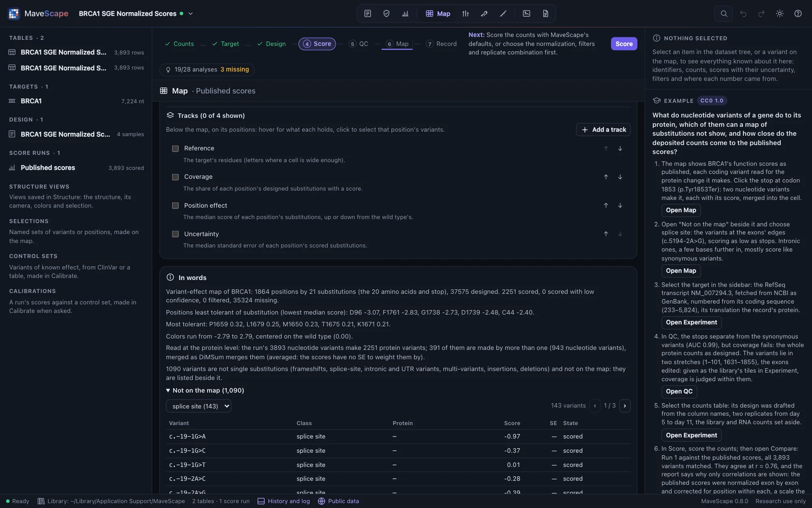This screenshot has width=812, height=508.
Task: Open the splice site (143) variant class dropdown
Action: coord(199,406)
